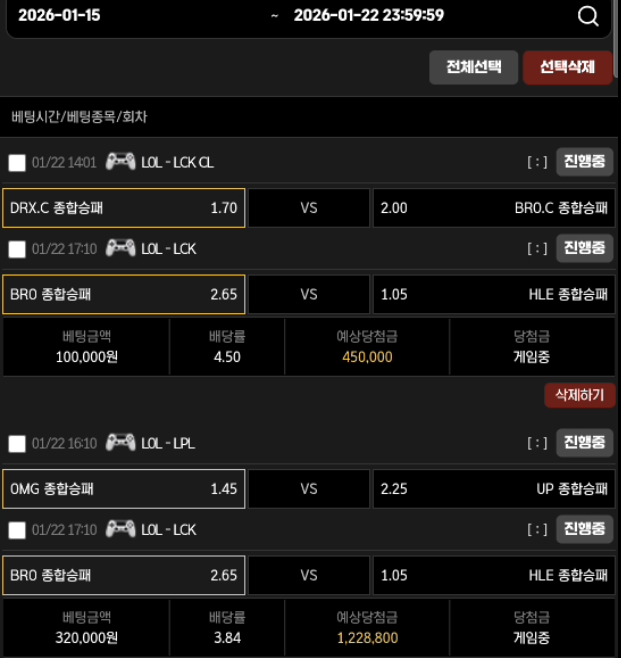Image resolution: width=621 pixels, height=658 pixels.
Task: Click the 진행중 status on LCK CL row
Action: click(584, 161)
